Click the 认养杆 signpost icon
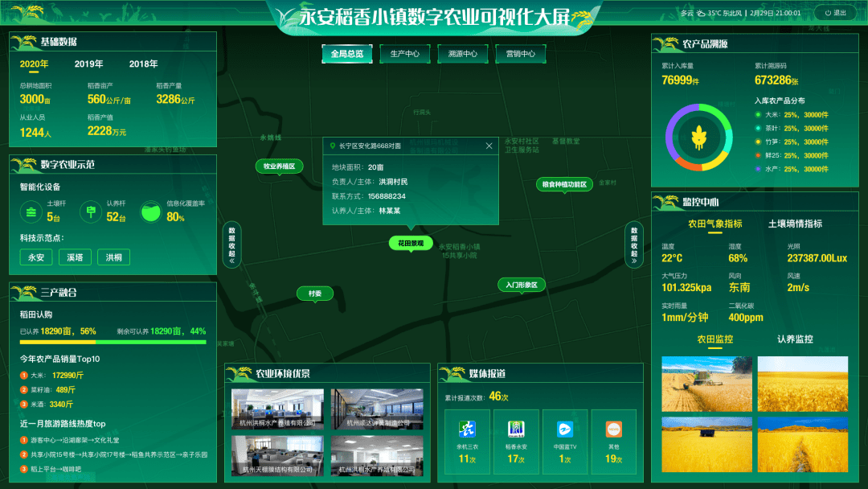The height and width of the screenshot is (489, 868). [x=92, y=212]
